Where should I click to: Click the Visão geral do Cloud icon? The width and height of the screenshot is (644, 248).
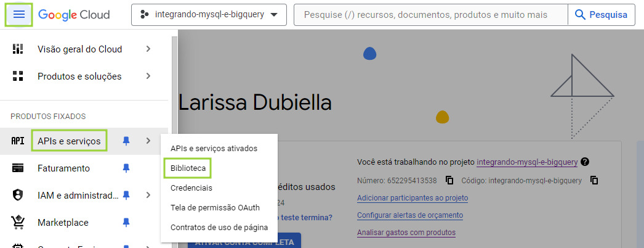pos(18,49)
